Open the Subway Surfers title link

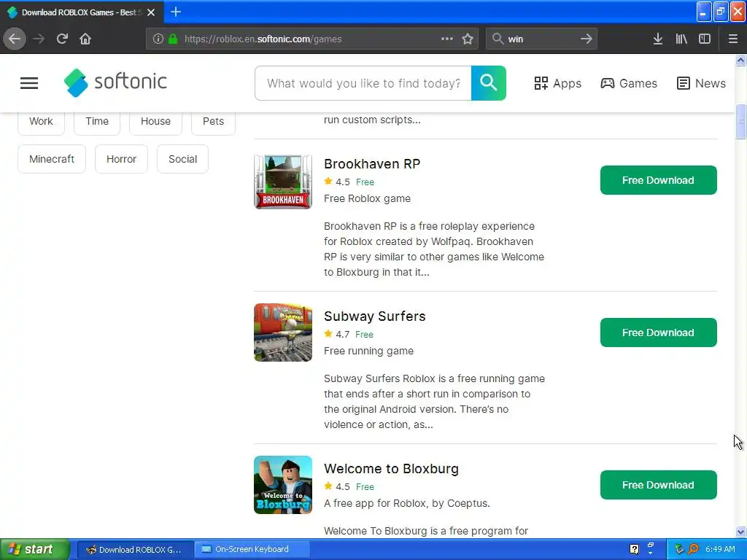coord(374,316)
